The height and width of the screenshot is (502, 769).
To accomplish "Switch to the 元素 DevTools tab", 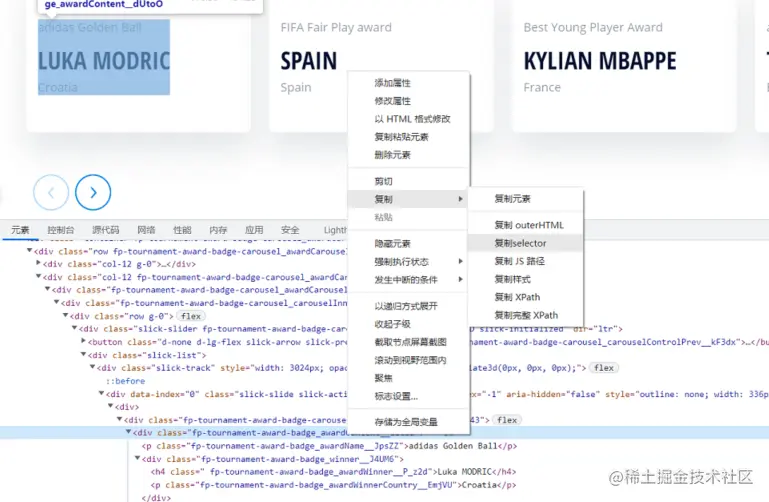I will [20, 230].
